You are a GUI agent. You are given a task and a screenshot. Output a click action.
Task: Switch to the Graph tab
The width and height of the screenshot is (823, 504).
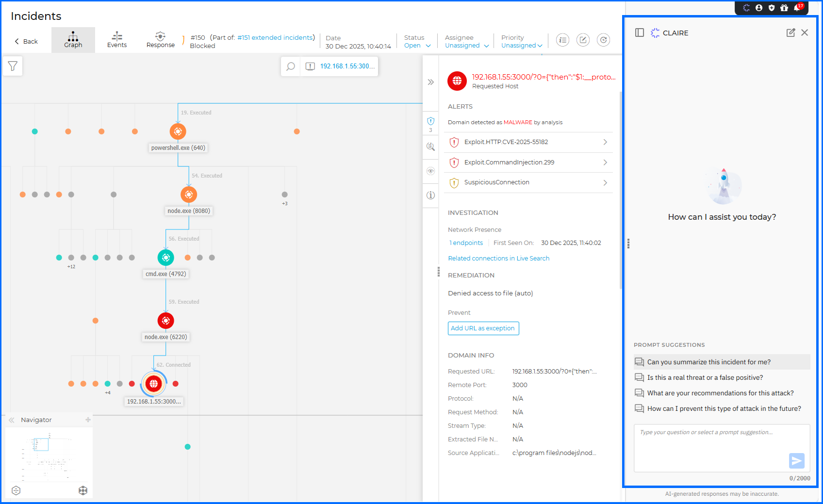coord(73,40)
